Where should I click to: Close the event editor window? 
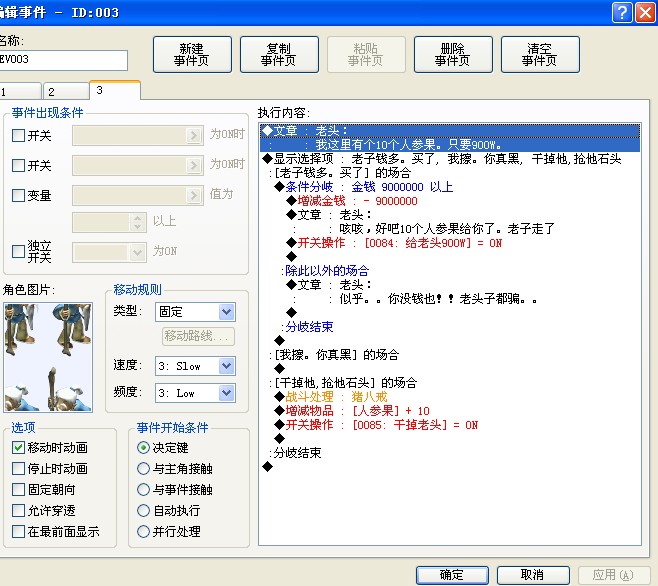pyautogui.click(x=646, y=13)
